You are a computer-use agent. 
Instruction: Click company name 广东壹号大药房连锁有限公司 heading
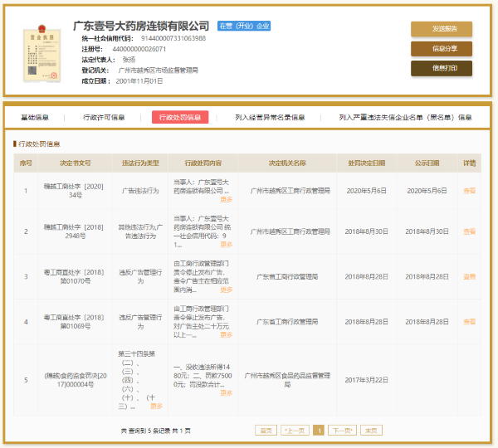point(141,26)
